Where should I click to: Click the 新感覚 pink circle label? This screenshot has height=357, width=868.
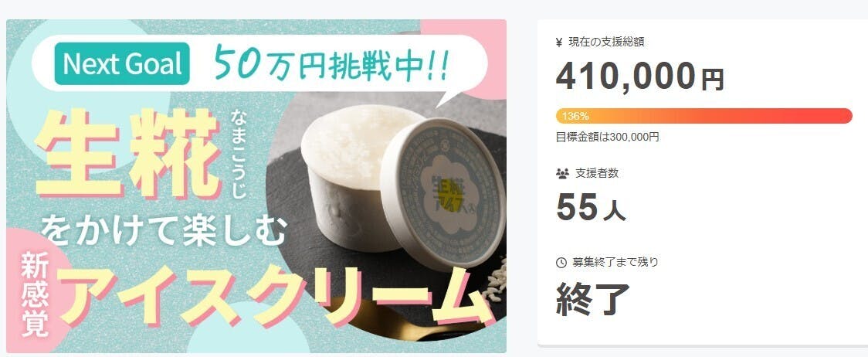tap(35, 294)
